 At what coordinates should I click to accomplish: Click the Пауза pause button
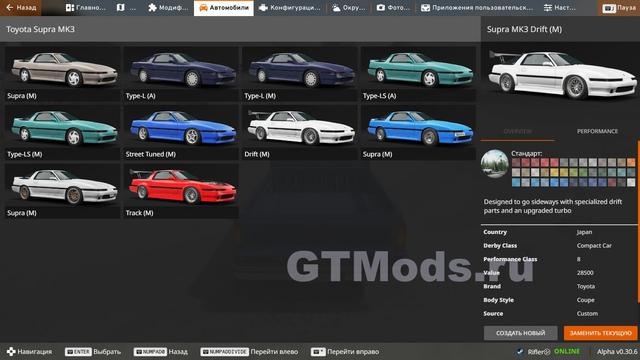(619, 8)
